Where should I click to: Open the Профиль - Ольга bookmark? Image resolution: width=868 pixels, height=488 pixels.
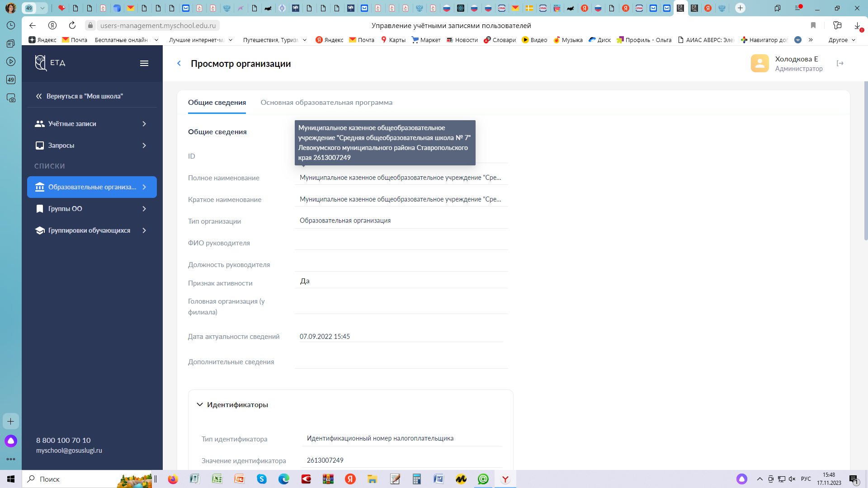[644, 40]
